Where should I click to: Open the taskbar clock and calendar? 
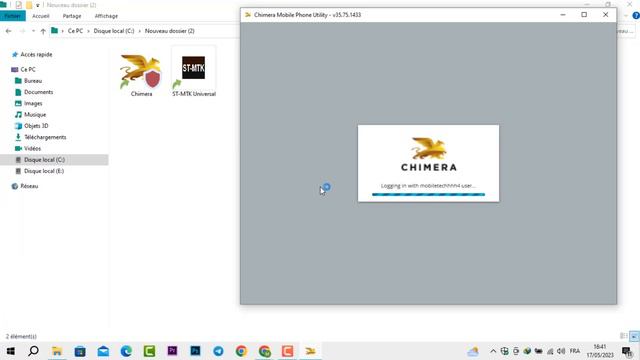click(x=600, y=351)
